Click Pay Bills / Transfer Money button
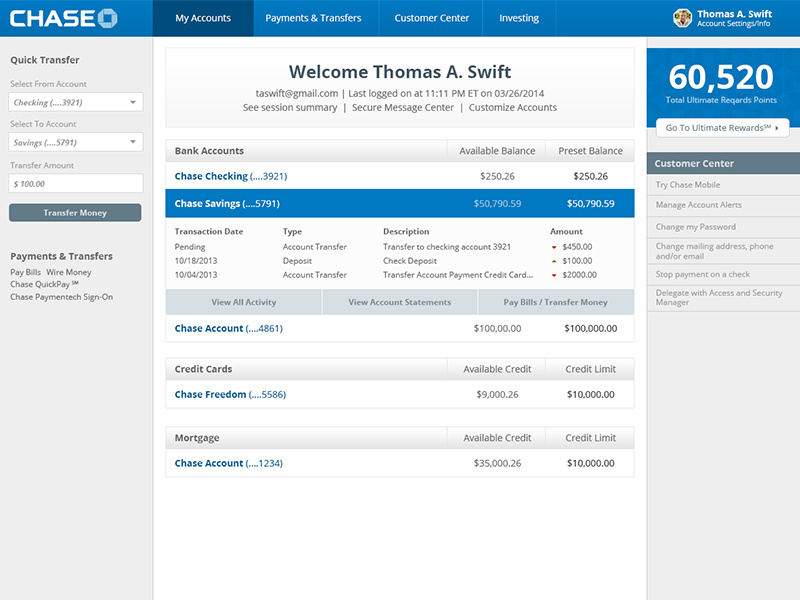Screen dimensions: 800x600 pyautogui.click(x=555, y=302)
